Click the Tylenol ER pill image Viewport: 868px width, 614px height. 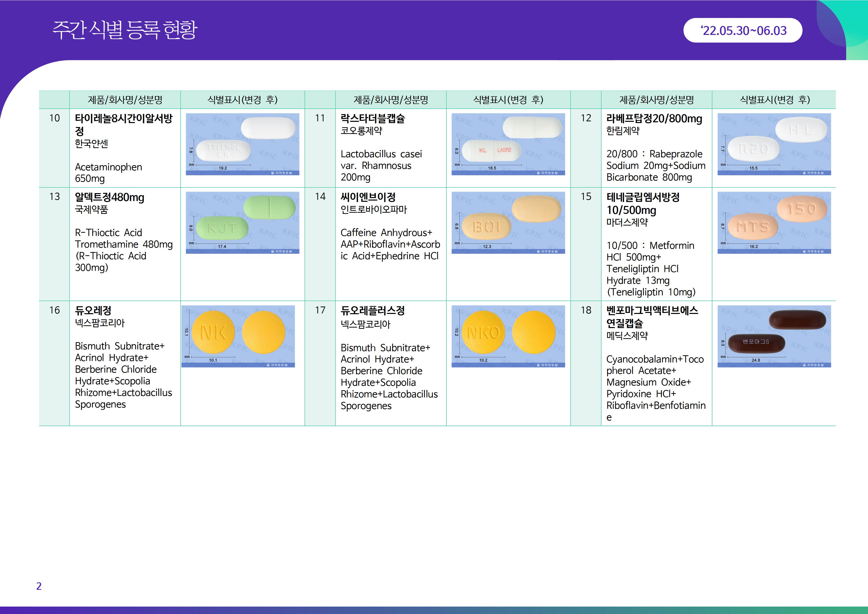tap(242, 144)
